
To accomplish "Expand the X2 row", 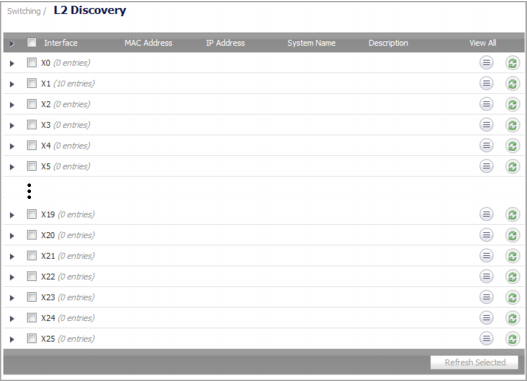I will point(12,105).
